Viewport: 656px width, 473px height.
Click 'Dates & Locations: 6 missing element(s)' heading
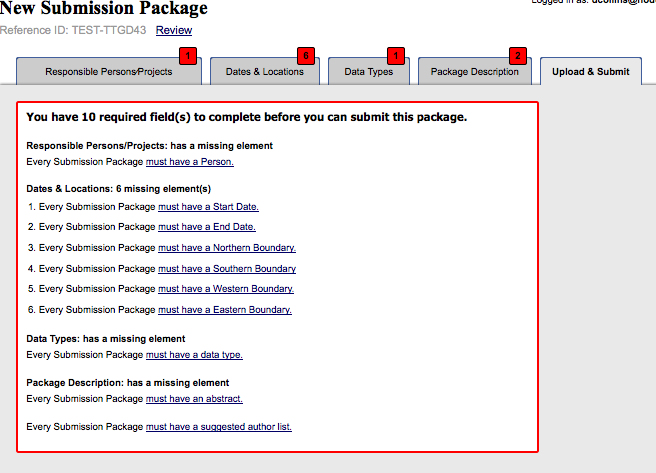tap(118, 189)
